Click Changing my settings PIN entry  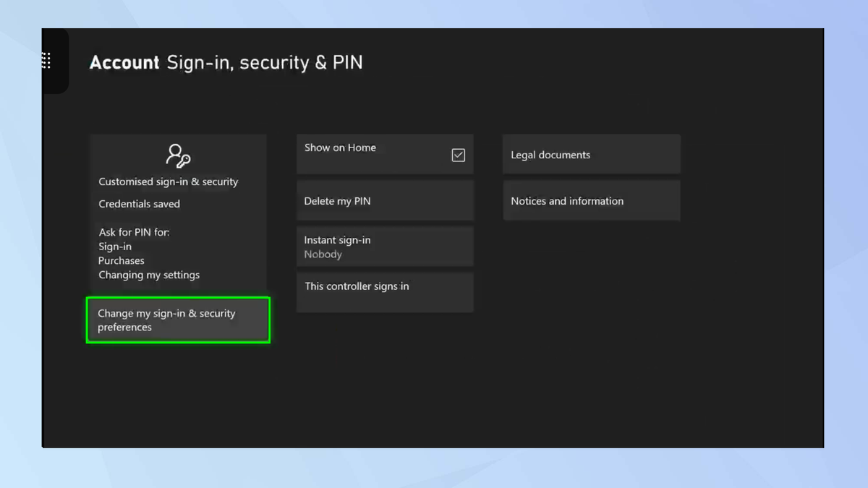click(x=149, y=275)
